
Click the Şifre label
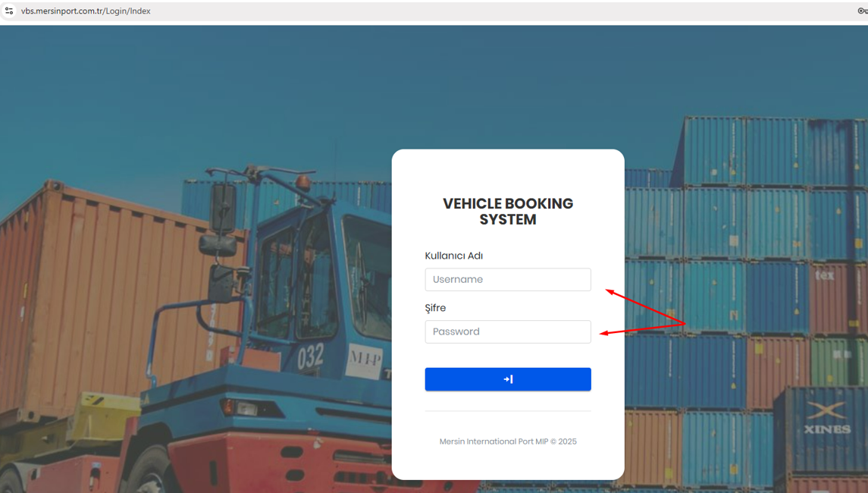435,308
